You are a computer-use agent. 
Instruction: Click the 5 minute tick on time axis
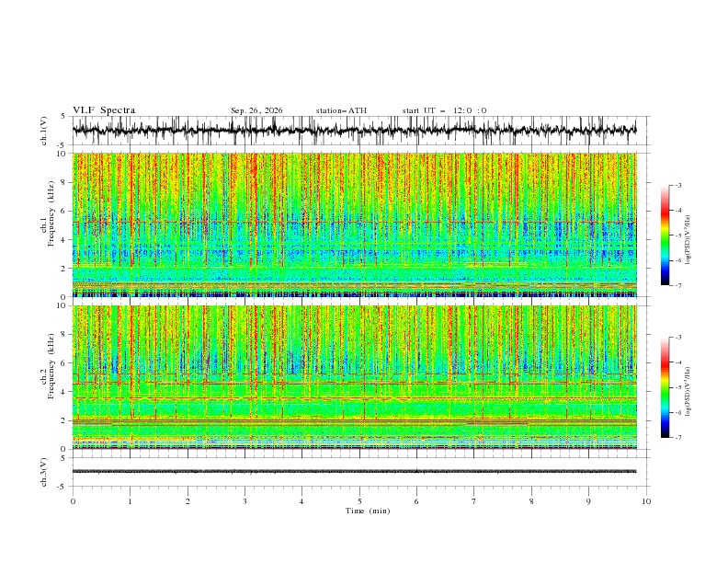point(359,501)
